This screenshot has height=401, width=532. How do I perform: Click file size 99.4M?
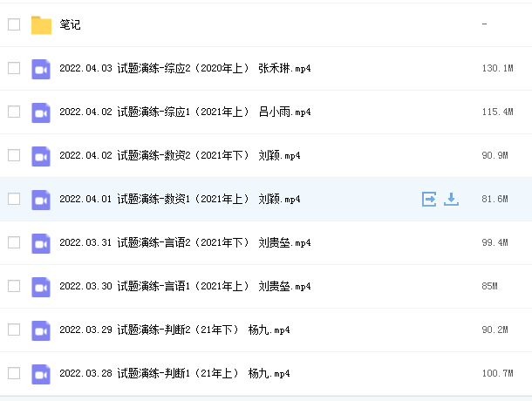(494, 242)
